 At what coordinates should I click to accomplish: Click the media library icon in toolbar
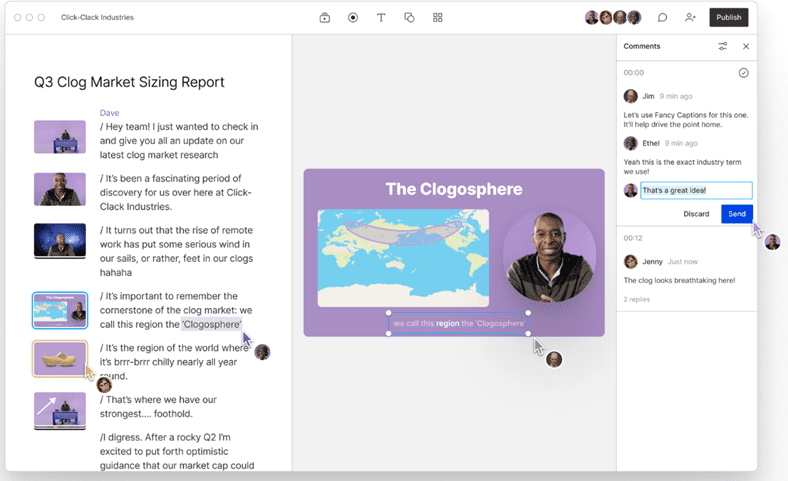click(325, 18)
